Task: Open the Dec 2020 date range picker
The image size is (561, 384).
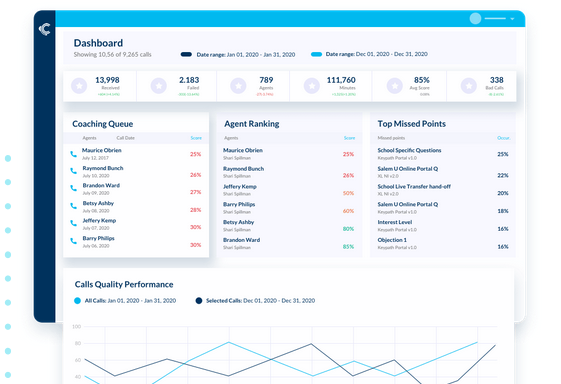Action: [376, 54]
